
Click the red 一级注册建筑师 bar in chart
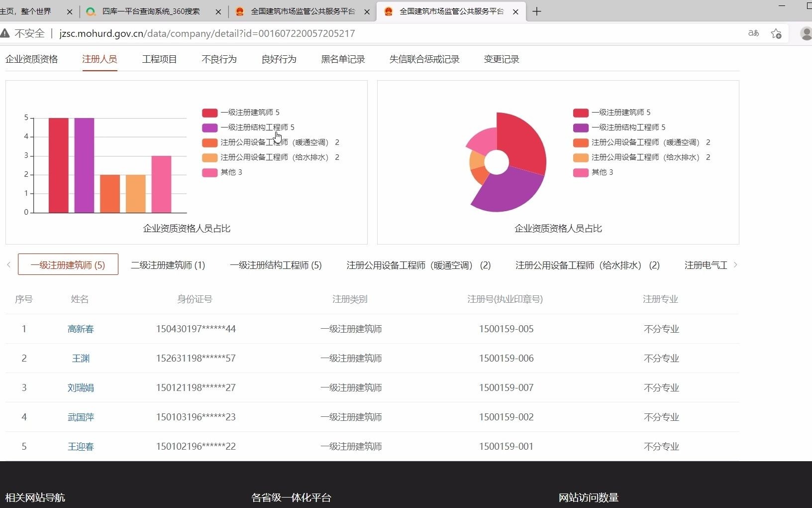59,165
